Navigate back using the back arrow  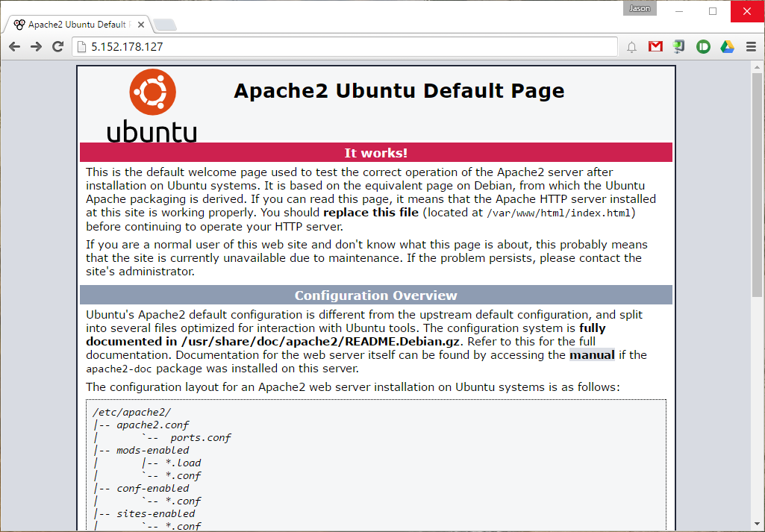13,46
